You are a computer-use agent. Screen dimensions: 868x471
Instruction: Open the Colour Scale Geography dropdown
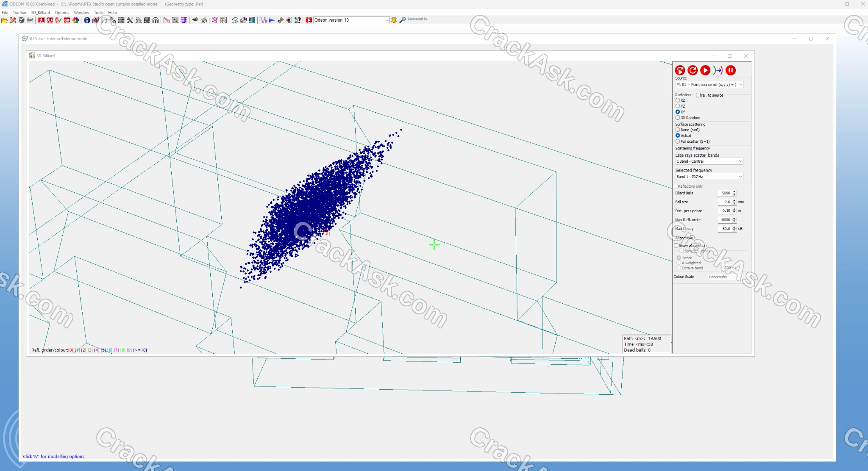(x=725, y=277)
